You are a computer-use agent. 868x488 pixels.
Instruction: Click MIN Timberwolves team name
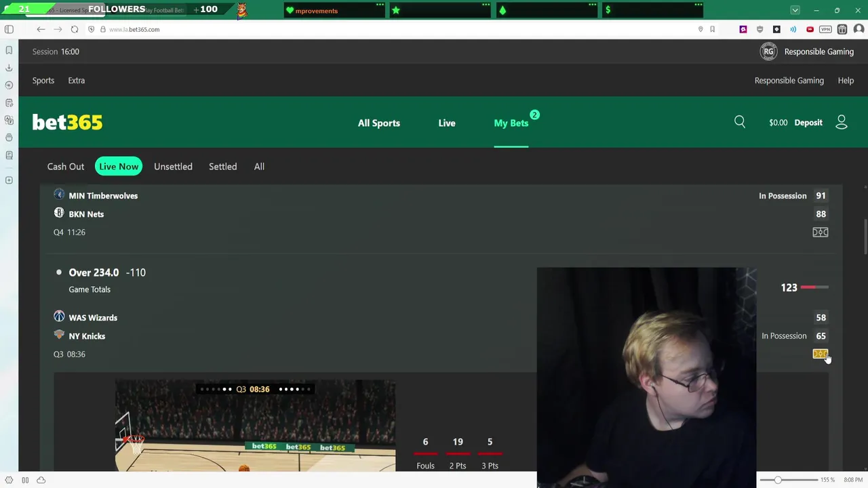pyautogui.click(x=103, y=196)
